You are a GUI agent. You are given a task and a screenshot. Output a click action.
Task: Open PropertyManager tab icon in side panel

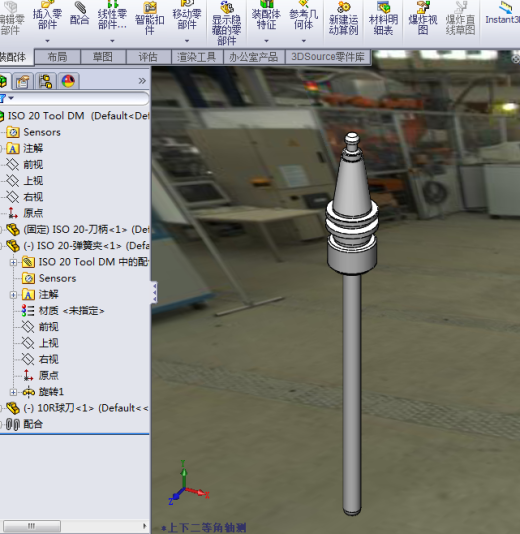(23, 81)
